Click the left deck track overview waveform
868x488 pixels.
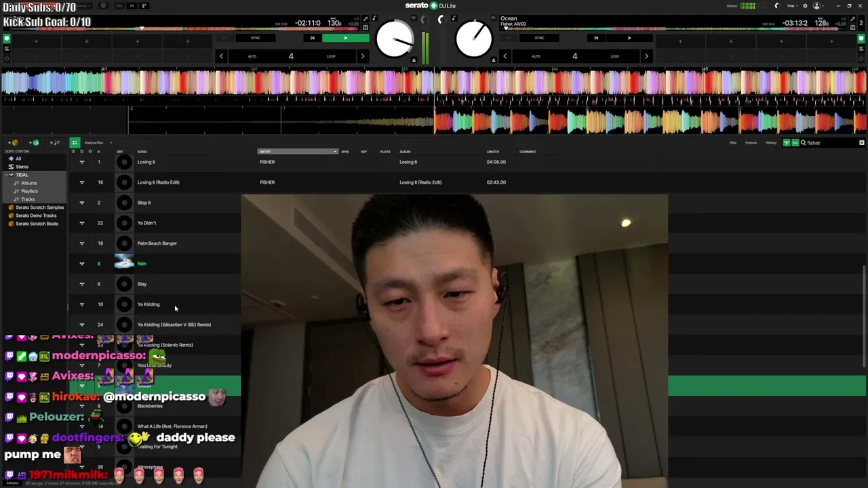[x=184, y=28]
